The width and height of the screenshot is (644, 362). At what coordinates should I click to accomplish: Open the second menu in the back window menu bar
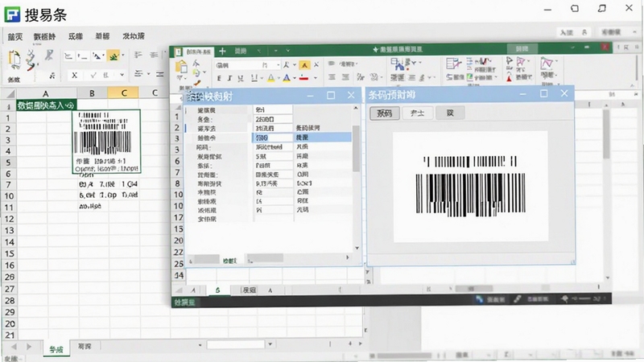tap(44, 36)
